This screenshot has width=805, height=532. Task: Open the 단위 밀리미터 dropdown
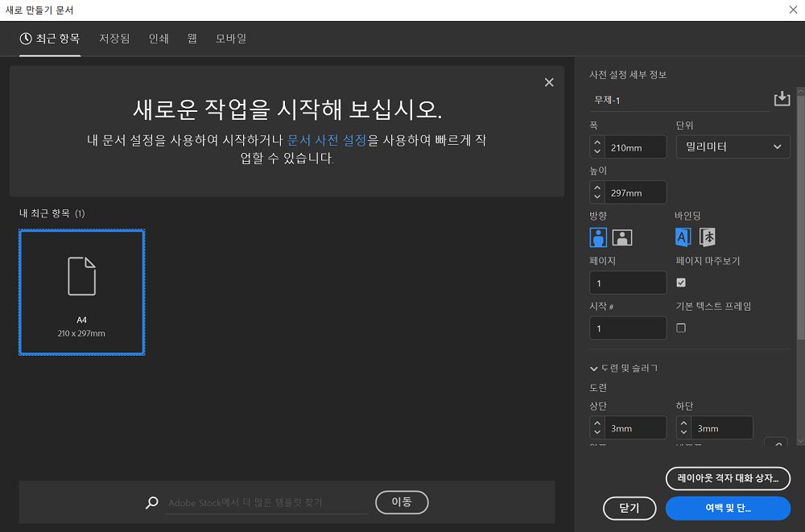coord(733,146)
